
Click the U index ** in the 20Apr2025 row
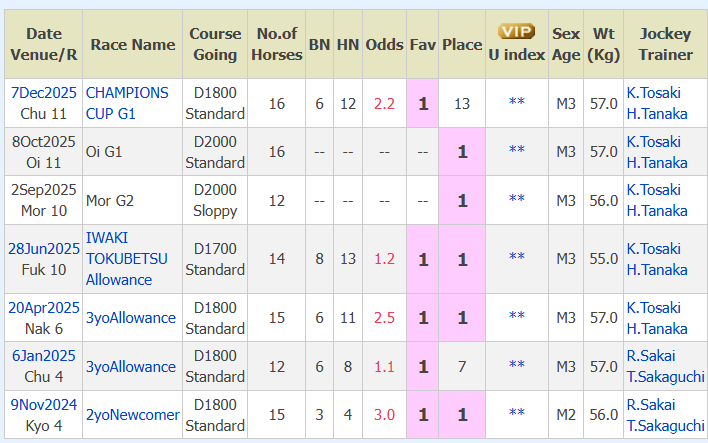click(517, 316)
